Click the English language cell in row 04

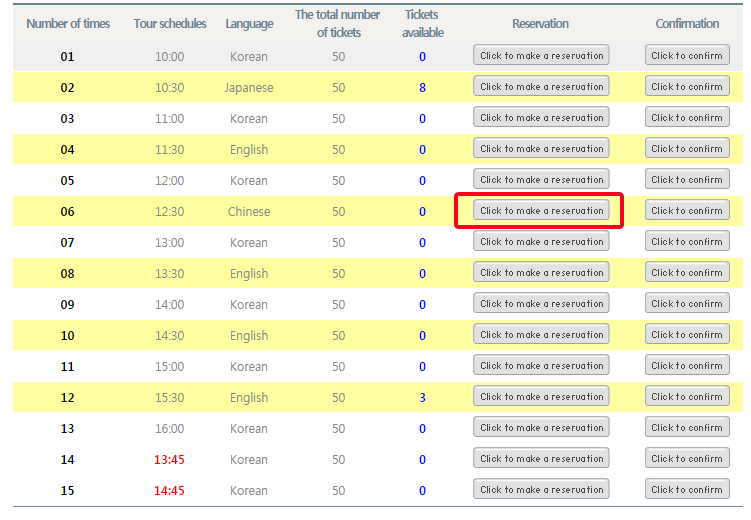point(249,150)
